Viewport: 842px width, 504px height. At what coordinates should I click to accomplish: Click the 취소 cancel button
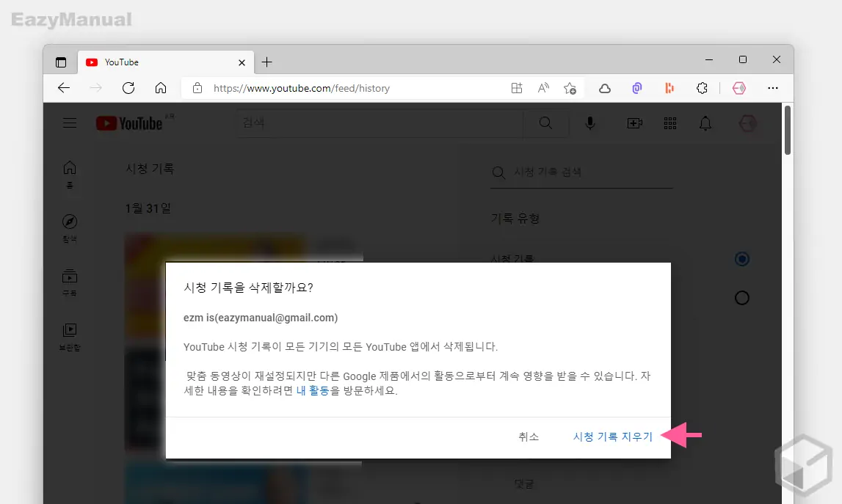(x=529, y=437)
